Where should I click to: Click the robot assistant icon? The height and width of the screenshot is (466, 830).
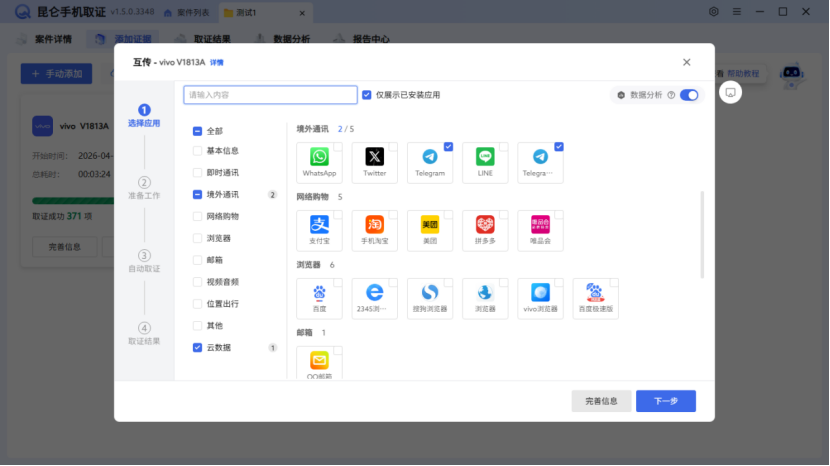(x=791, y=74)
